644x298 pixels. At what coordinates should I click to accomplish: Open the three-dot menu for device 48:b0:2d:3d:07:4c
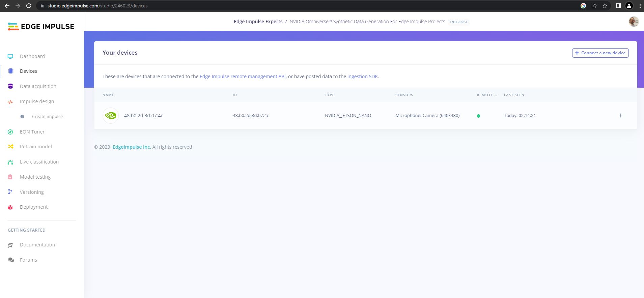pyautogui.click(x=620, y=116)
